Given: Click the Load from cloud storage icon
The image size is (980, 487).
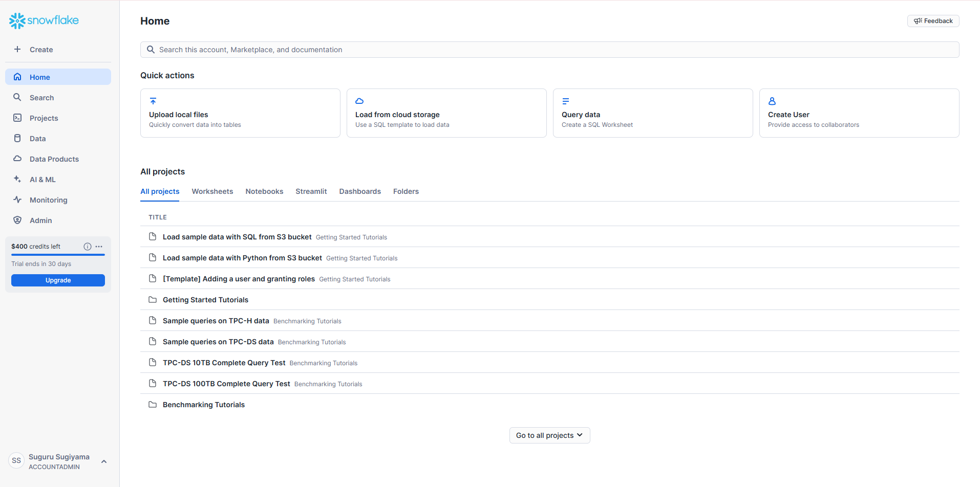Looking at the screenshot, I should pos(359,101).
